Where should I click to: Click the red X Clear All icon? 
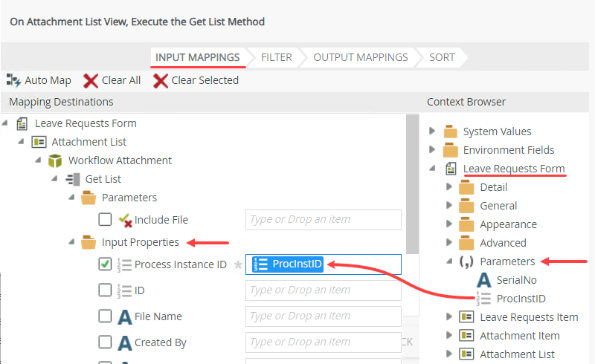(x=91, y=80)
